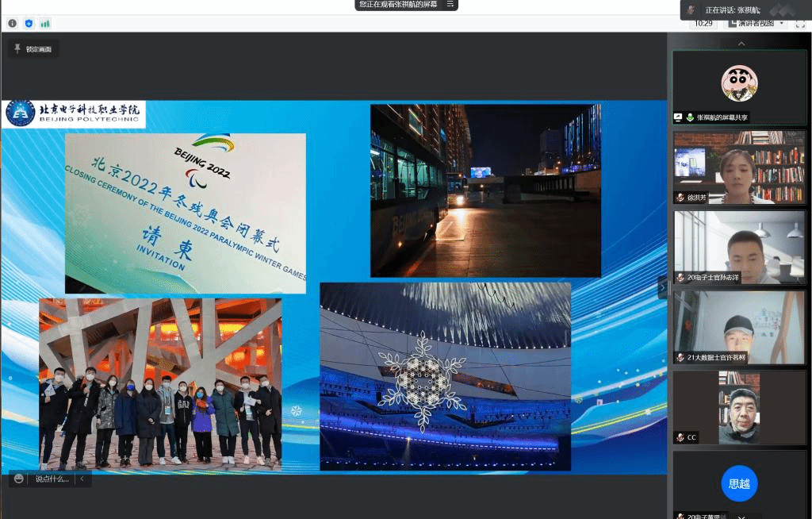Image resolution: width=812 pixels, height=519 pixels.
Task: Click the 张祺航的屏幕共享 name label
Action: [x=722, y=117]
